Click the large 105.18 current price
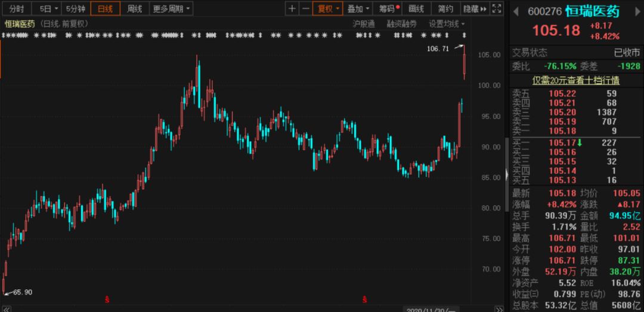644x312 pixels. coord(556,30)
